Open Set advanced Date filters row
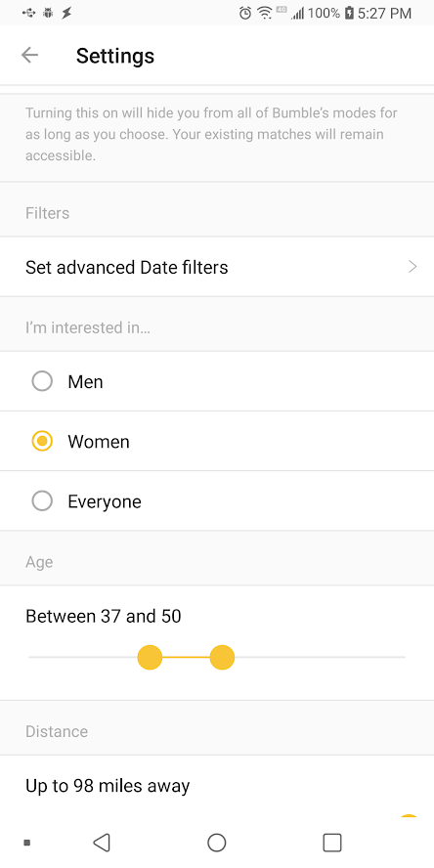Screen dimensions: 434x868 pyautogui.click(x=217, y=267)
